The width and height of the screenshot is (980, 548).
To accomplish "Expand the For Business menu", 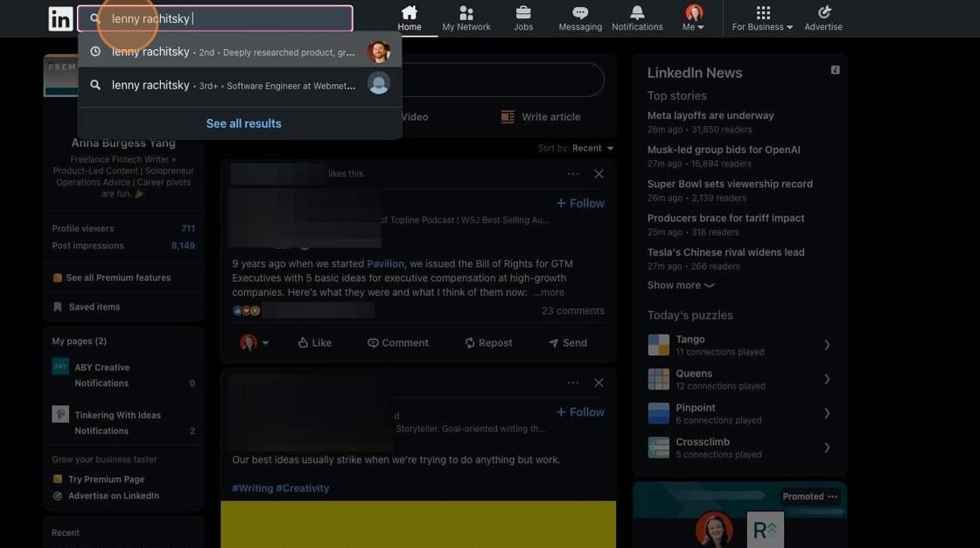I will pos(762,18).
